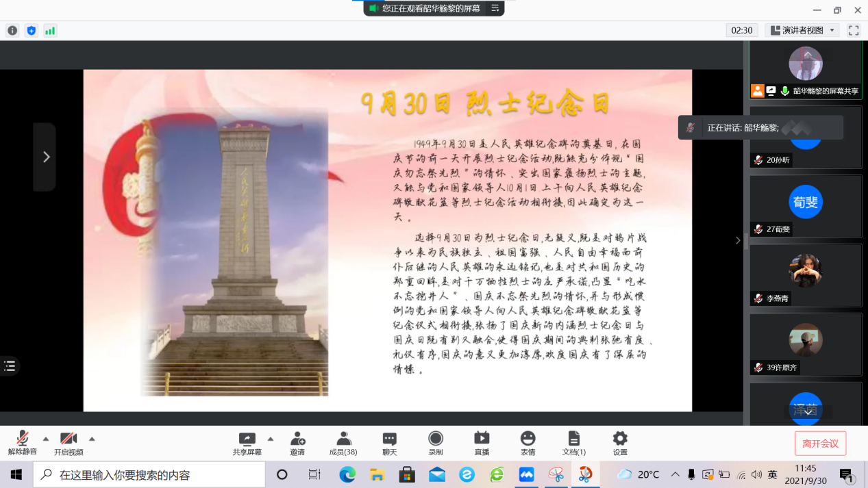Toggle fullscreen mode icon at top right
Viewport: 868px width, 488px height.
pyautogui.click(x=854, y=30)
